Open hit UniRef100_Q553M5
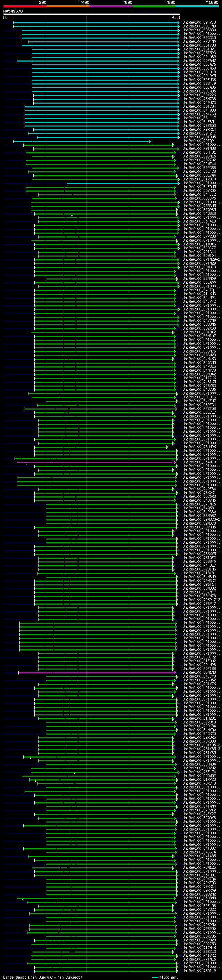The width and height of the screenshot is (222, 980). [199, 206]
